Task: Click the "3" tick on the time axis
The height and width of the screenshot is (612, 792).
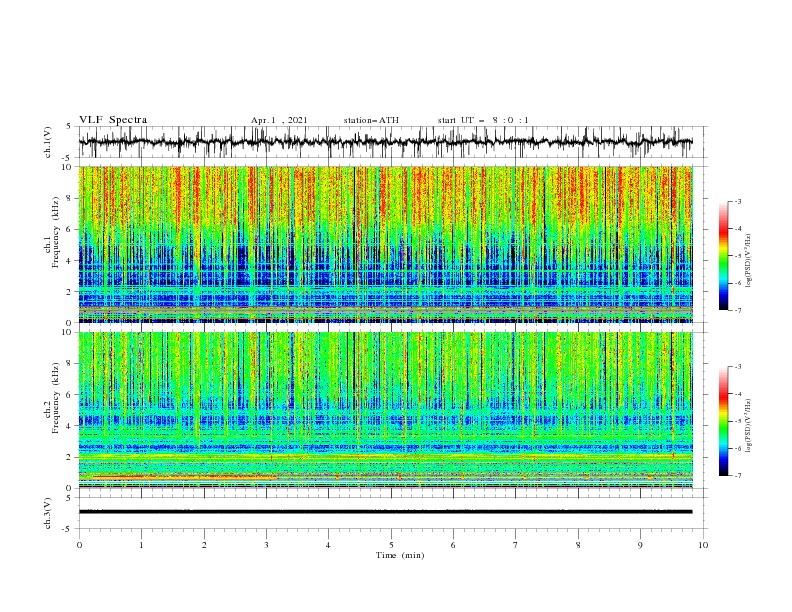Action: pyautogui.click(x=266, y=545)
